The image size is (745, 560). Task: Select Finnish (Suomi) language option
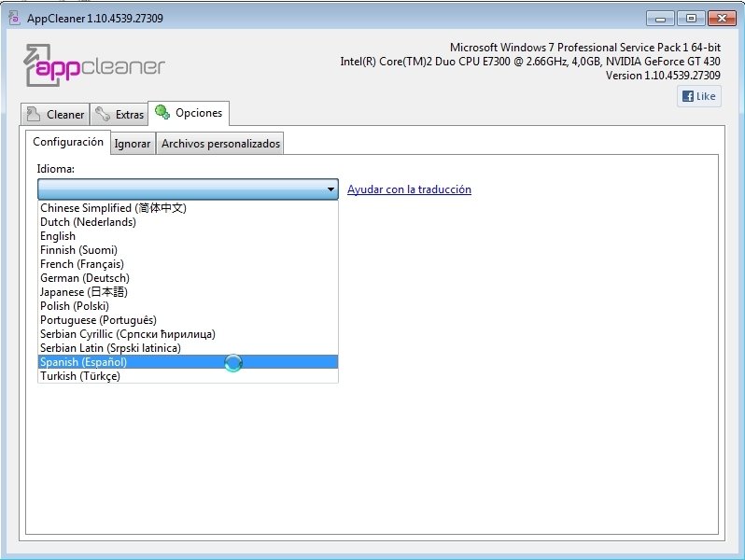188,250
